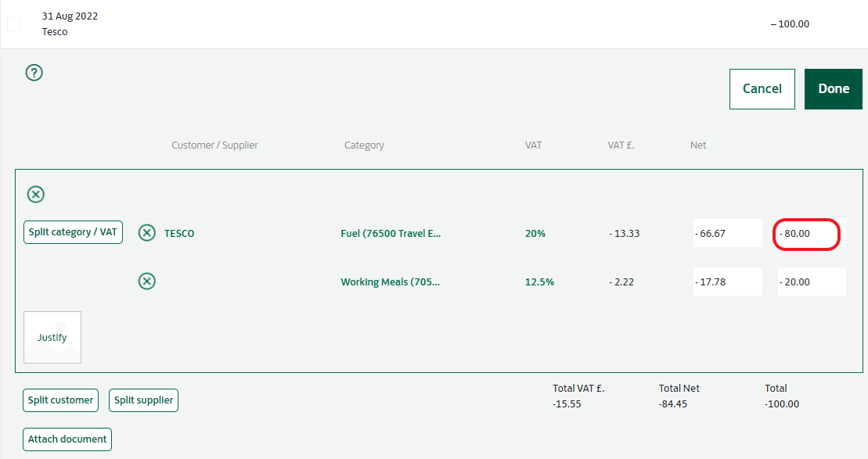Click Split category / VAT button
868x459 pixels.
[74, 232]
